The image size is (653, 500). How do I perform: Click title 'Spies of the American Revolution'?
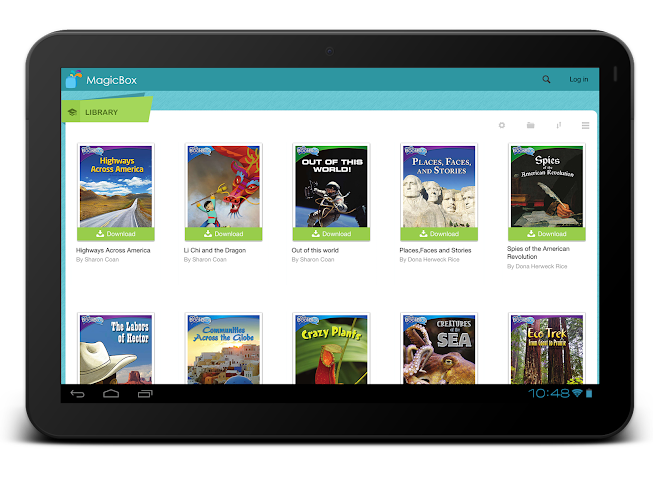coord(538,252)
